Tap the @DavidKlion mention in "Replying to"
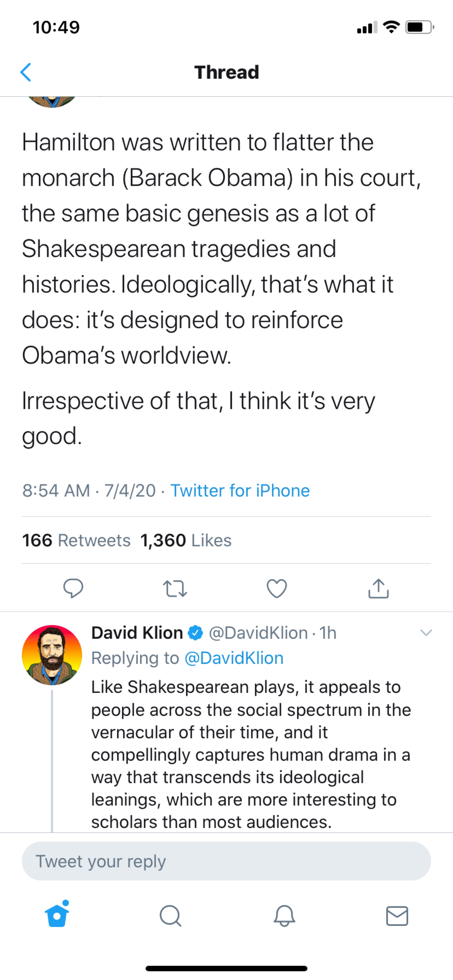The height and width of the screenshot is (980, 453). point(234,658)
